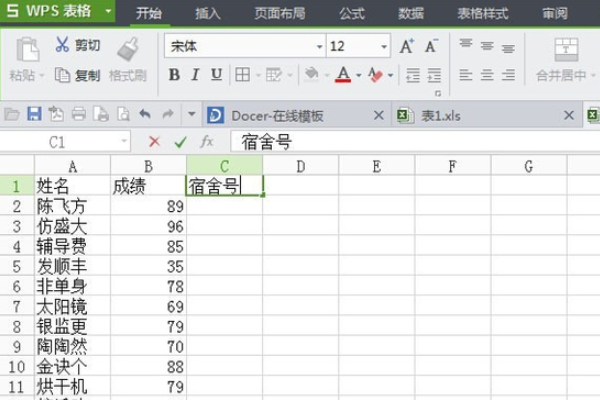Image resolution: width=600 pixels, height=400 pixels.
Task: Click the formula bar containing 宿舍号
Action: pos(415,142)
